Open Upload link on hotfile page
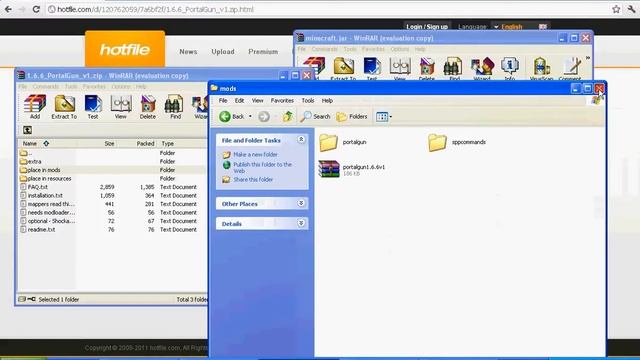Viewport: 640px width, 360px height. (x=223, y=52)
